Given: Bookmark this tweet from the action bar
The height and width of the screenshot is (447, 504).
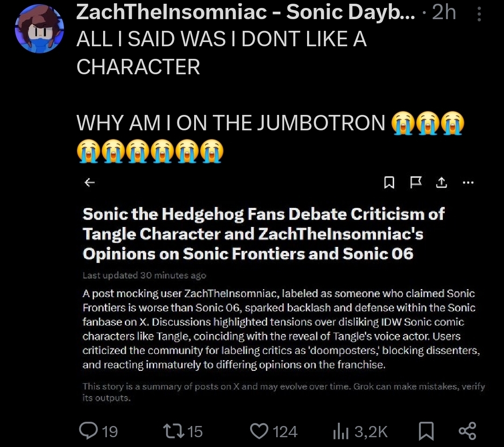Looking at the screenshot, I should [425, 431].
